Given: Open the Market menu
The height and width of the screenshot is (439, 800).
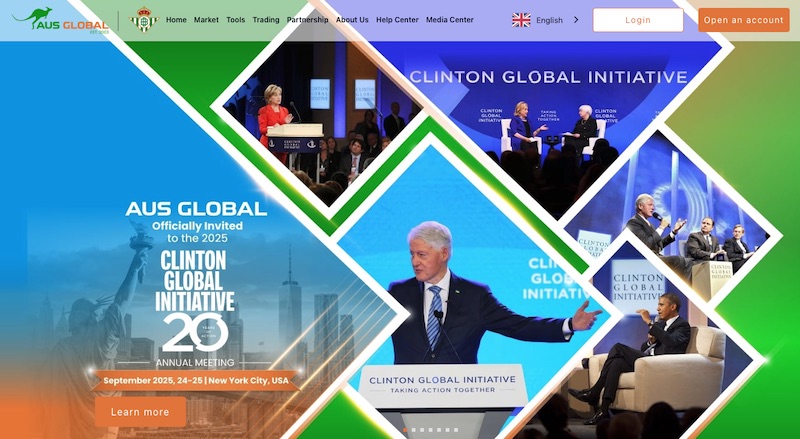Looking at the screenshot, I should click(x=206, y=20).
